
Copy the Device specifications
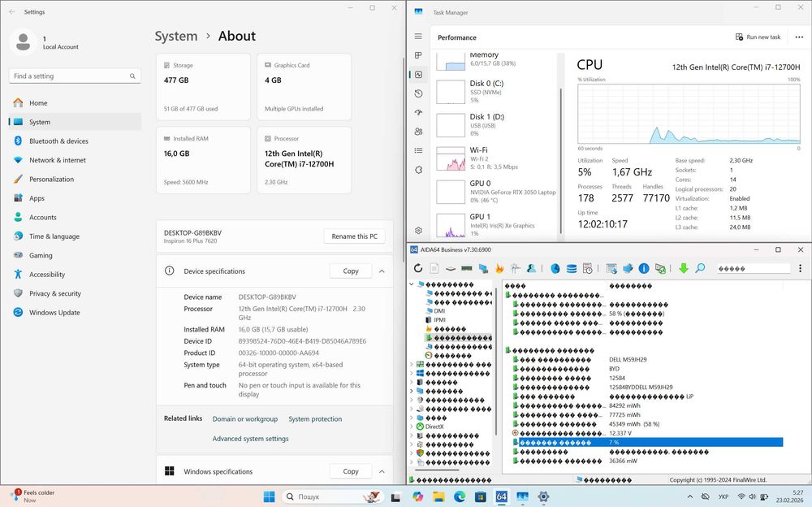(351, 271)
